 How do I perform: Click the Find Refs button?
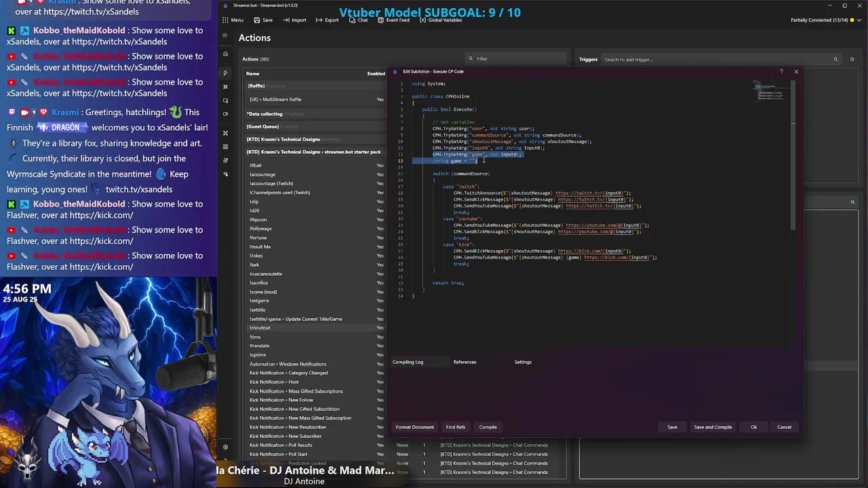click(x=456, y=427)
